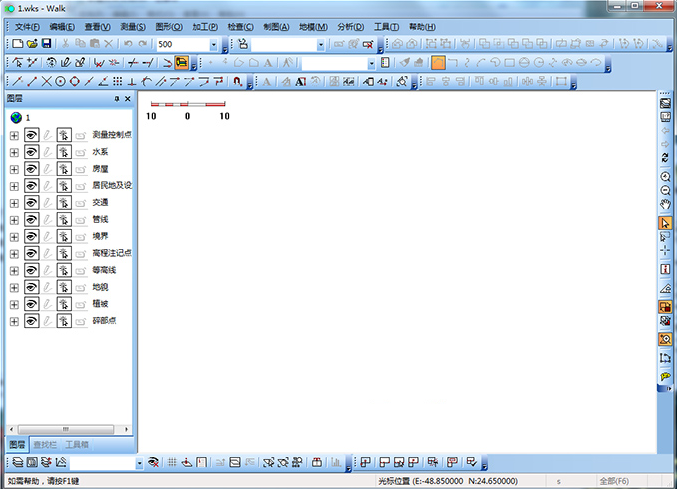
Task: Toggle visibility of the 房屋 layer
Action: (x=32, y=169)
